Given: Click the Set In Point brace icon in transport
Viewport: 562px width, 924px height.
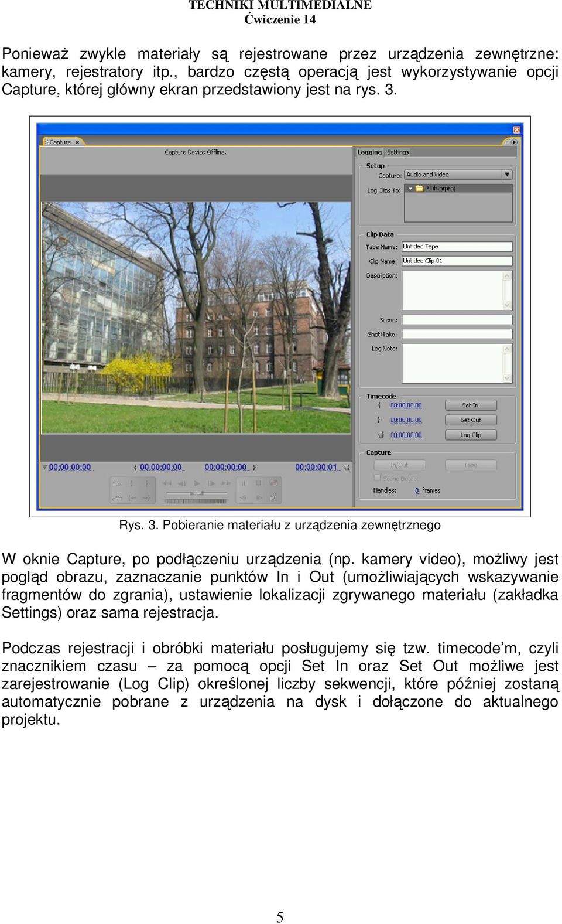Looking at the screenshot, I should point(131,483).
